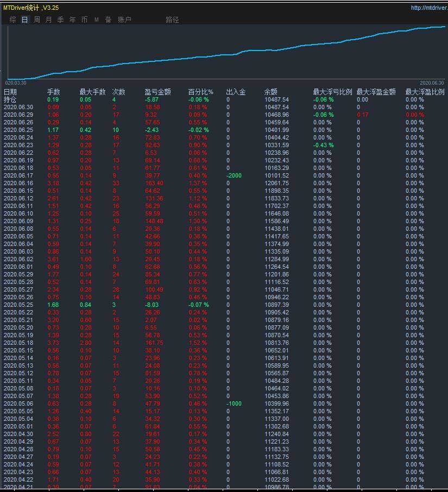Click balance value 10487.54 in 持仓 row
448x492 pixels.
277,99
